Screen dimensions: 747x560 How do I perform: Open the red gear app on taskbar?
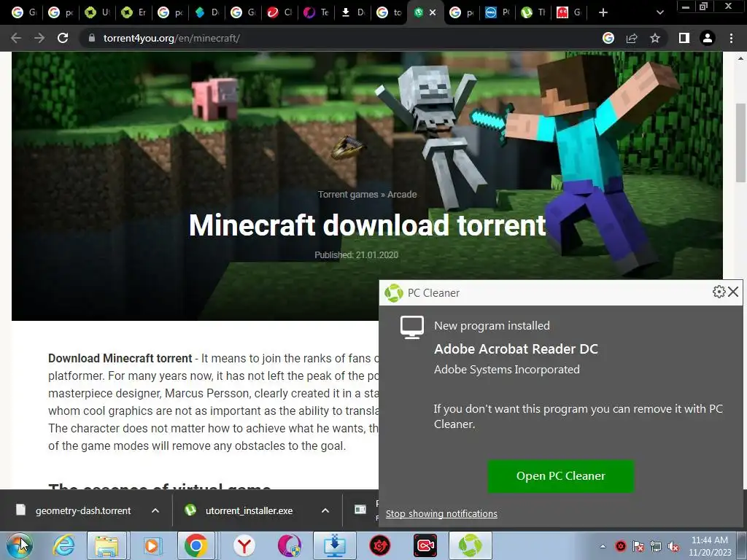click(x=379, y=545)
